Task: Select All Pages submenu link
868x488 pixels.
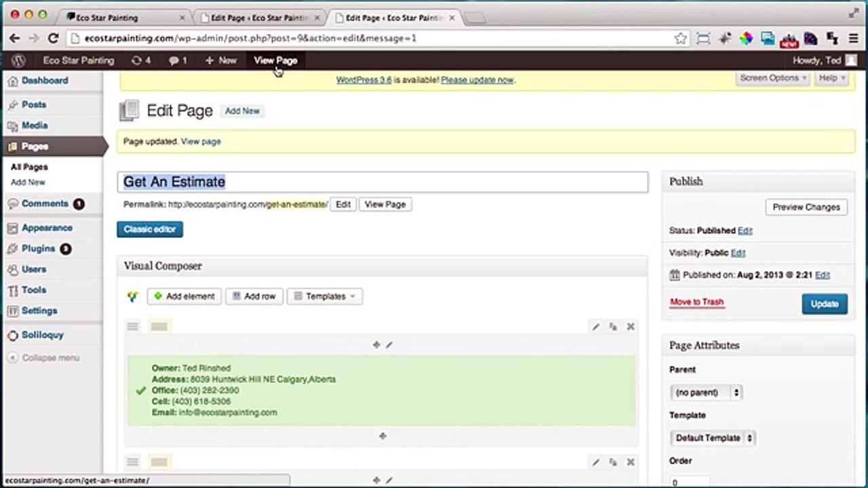Action: 29,167
